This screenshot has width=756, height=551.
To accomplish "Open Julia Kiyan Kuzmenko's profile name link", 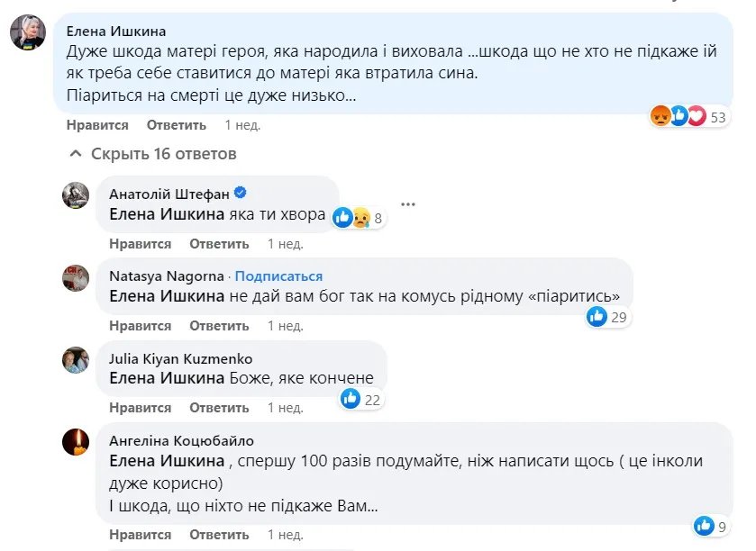I will pos(180,358).
